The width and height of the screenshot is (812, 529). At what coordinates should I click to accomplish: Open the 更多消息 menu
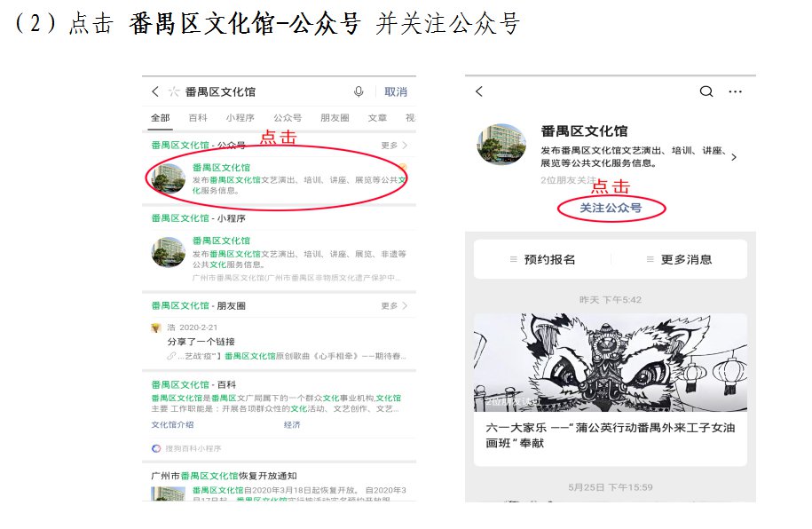(679, 259)
